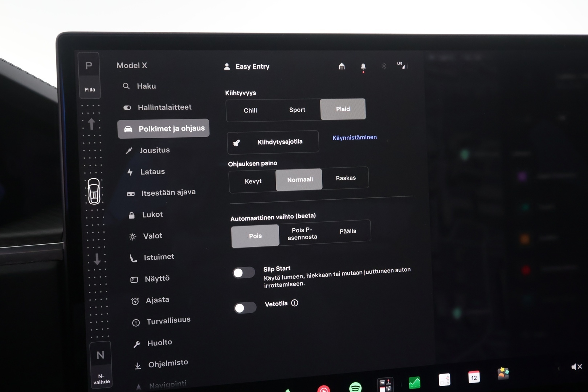This screenshot has width=588, height=392.
Task: Open the Haku search field
Action: click(x=139, y=86)
